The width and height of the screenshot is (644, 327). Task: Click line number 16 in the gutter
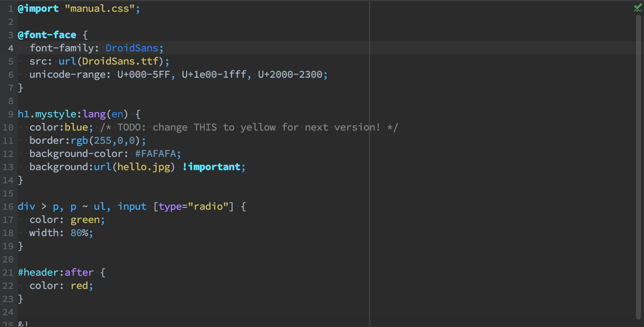point(8,206)
